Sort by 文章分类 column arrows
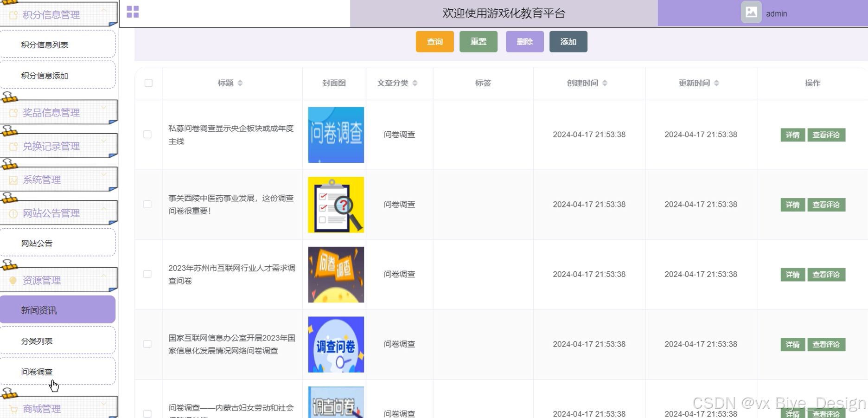 415,83
